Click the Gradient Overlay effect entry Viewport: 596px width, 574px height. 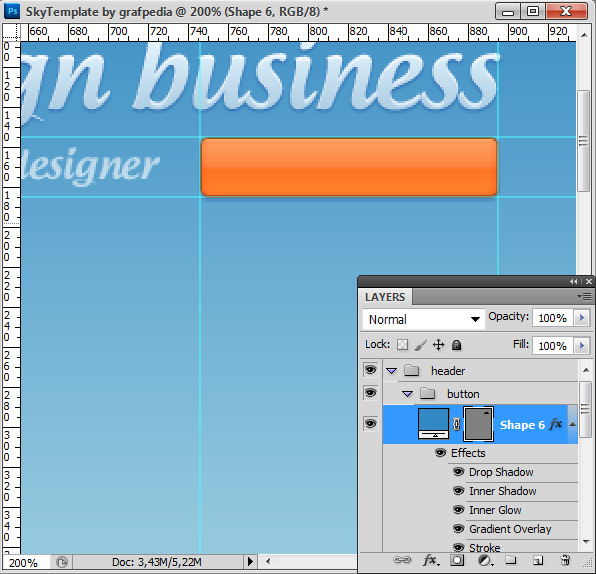[510, 529]
